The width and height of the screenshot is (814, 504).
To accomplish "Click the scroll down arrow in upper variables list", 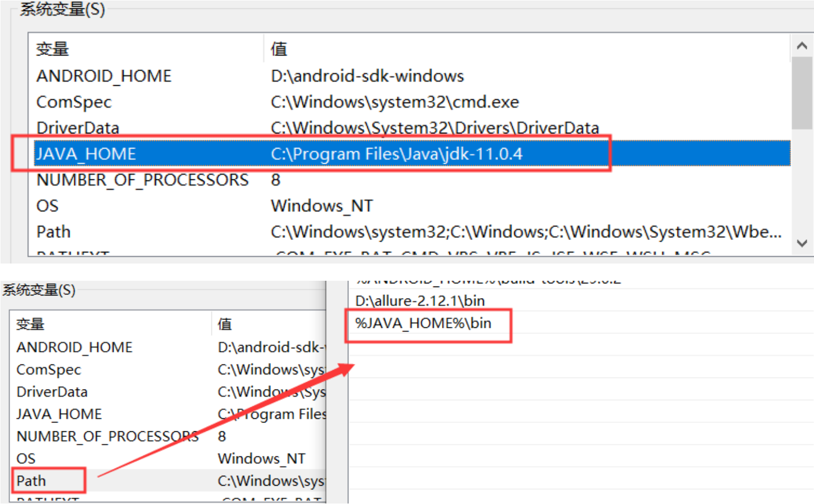I will (801, 243).
